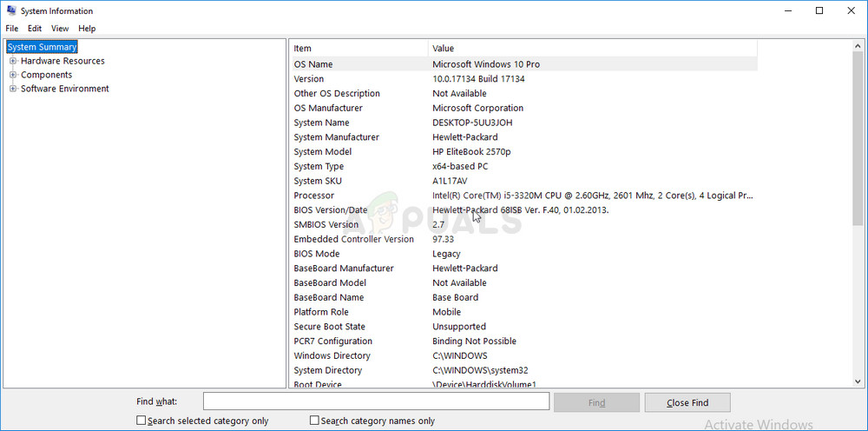The image size is (868, 431).
Task: Click the Find button
Action: pos(596,402)
